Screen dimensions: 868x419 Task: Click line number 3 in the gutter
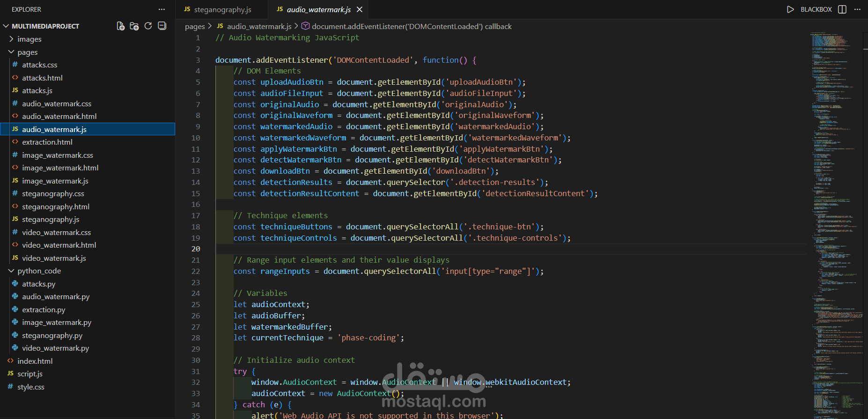tap(198, 60)
